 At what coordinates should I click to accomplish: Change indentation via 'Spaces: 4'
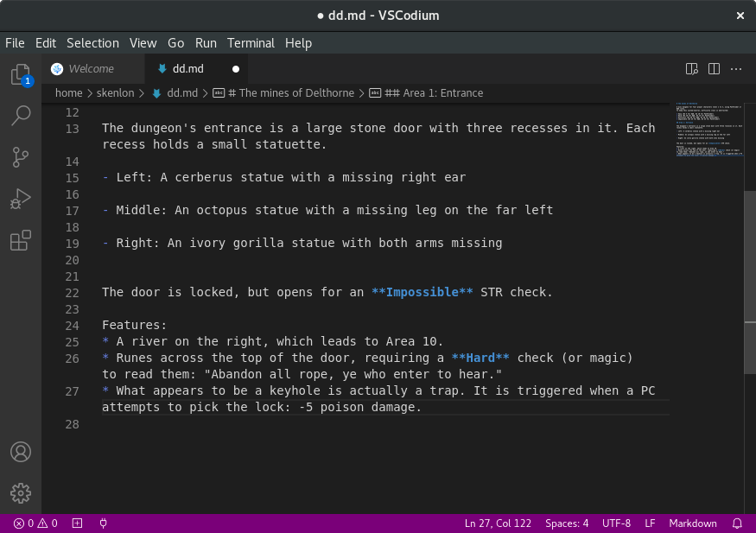pos(567,523)
